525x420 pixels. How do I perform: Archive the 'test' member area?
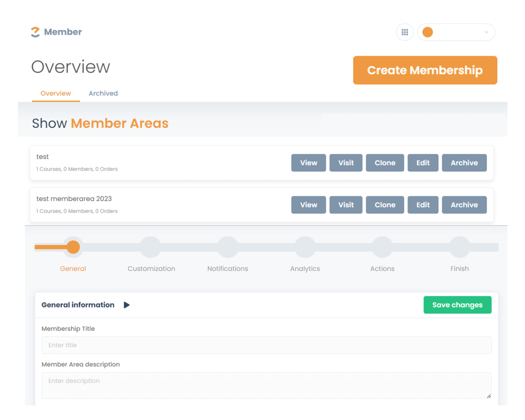click(x=464, y=163)
